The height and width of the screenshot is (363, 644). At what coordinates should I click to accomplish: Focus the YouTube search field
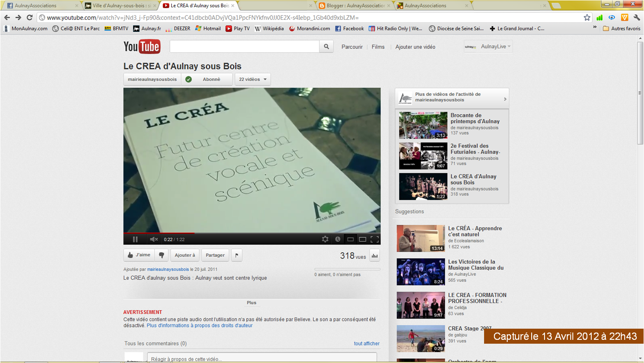245,46
